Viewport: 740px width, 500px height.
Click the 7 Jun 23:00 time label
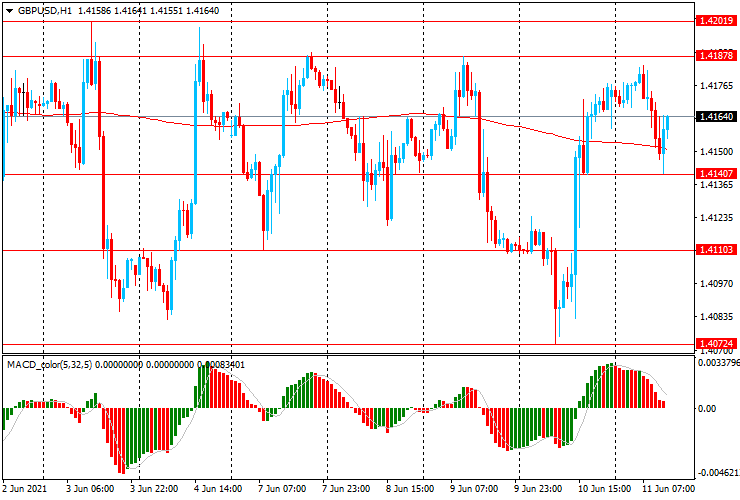coord(346,488)
